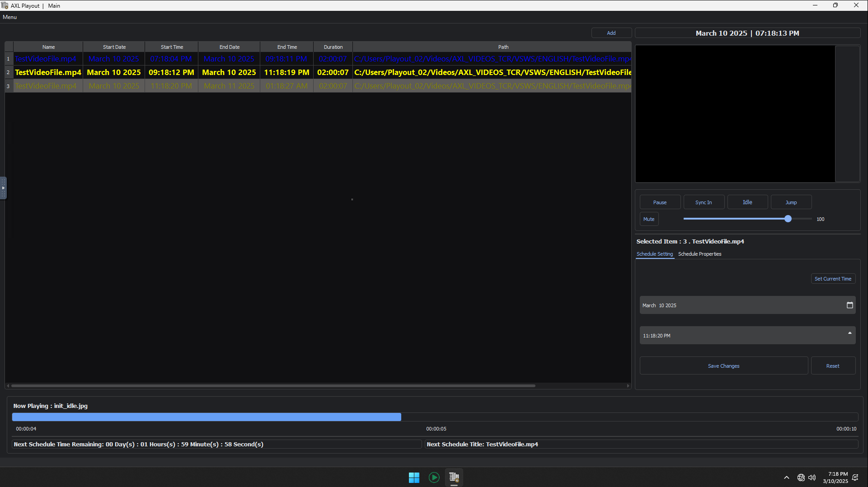Toggle the Mute audio button
Viewport: 868px width, 487px height.
click(x=649, y=219)
